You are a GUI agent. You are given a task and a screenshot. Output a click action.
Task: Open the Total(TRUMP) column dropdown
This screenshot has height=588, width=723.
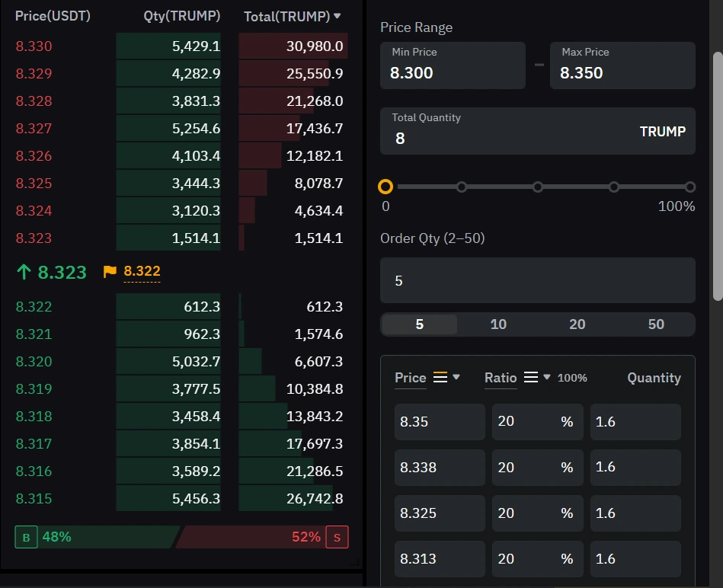pyautogui.click(x=336, y=15)
